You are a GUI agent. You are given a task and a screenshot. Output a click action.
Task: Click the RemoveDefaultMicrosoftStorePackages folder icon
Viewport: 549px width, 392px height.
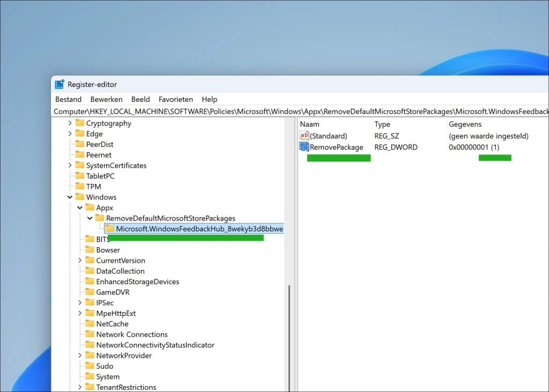click(x=100, y=218)
